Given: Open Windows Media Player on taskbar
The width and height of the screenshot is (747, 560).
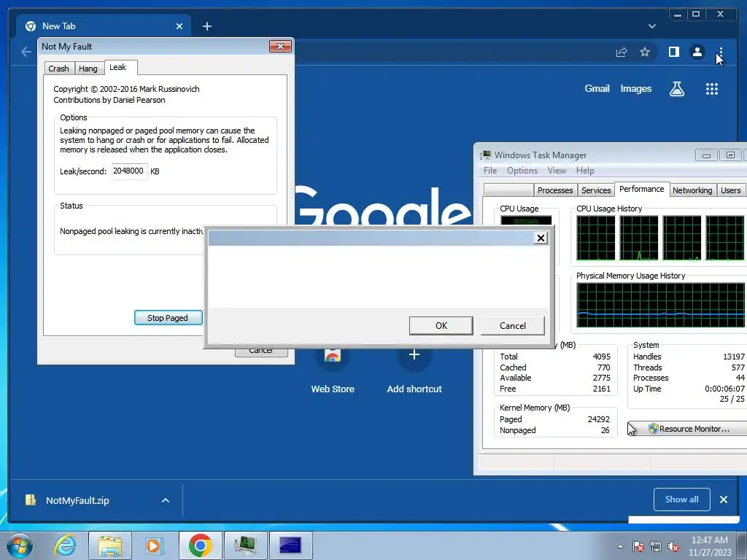Looking at the screenshot, I should click(153, 545).
